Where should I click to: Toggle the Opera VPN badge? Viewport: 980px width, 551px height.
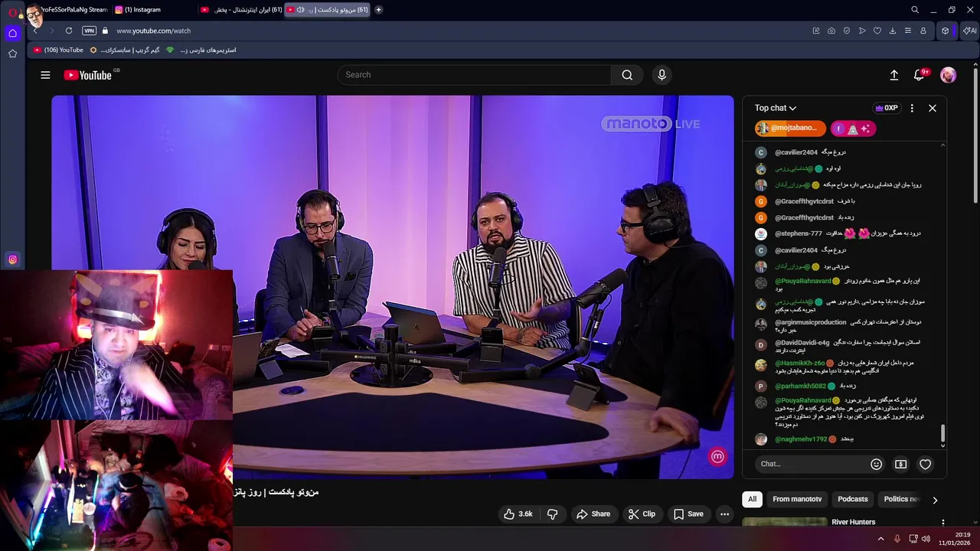tap(90, 31)
